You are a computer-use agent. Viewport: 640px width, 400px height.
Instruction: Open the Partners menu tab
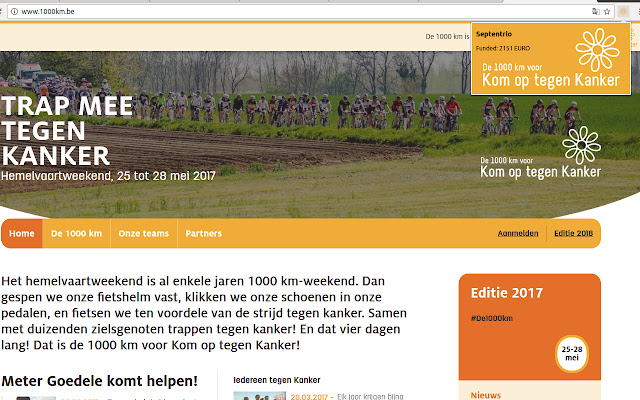coord(204,233)
